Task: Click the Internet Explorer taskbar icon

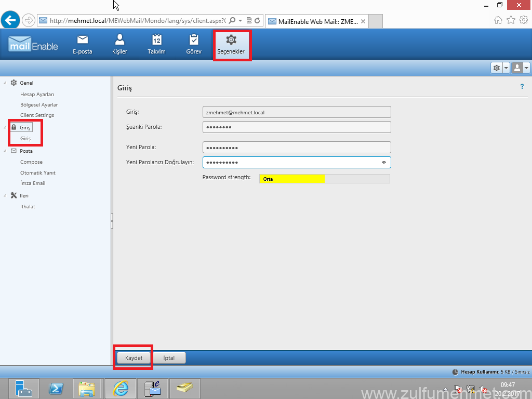Action: [x=121, y=388]
